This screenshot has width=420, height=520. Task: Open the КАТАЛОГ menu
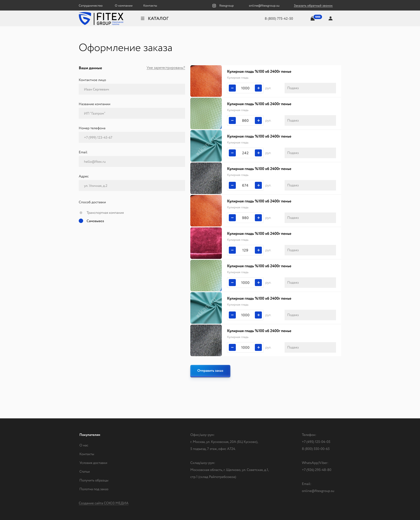tap(158, 18)
